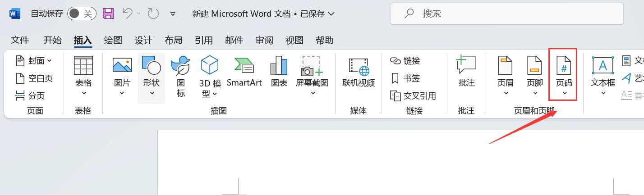Toggle the AutoSave switch
Screen dimensions: 644x195
pyautogui.click(x=81, y=14)
